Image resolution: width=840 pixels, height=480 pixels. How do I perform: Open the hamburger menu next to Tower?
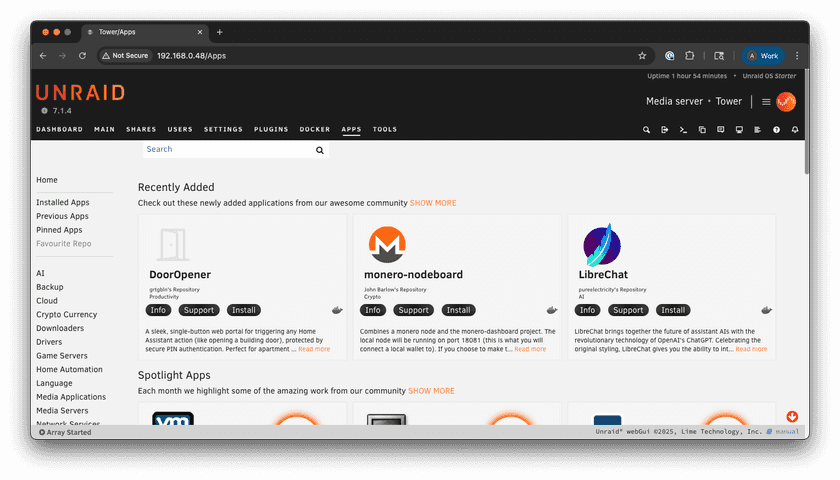(x=766, y=102)
